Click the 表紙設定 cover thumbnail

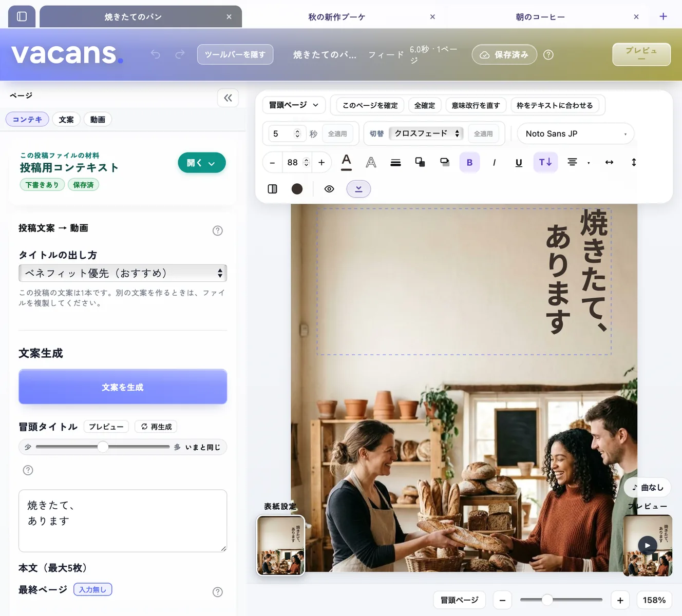(x=280, y=545)
